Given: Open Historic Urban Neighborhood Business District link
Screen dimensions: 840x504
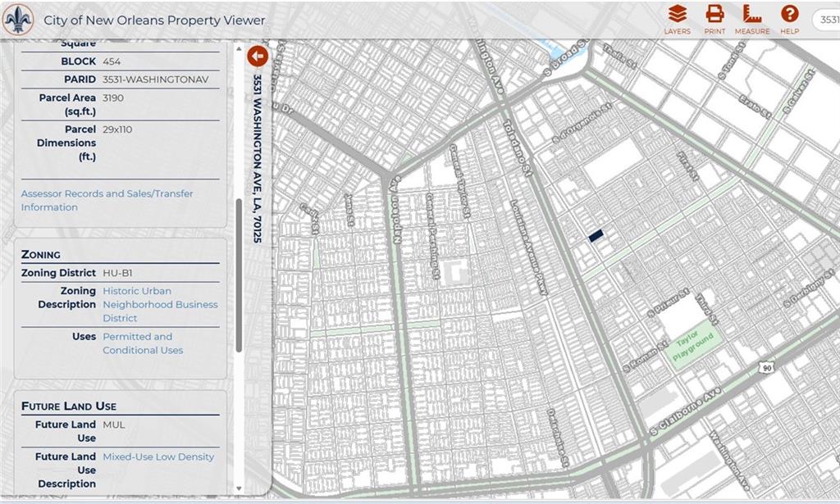Looking at the screenshot, I should click(160, 304).
